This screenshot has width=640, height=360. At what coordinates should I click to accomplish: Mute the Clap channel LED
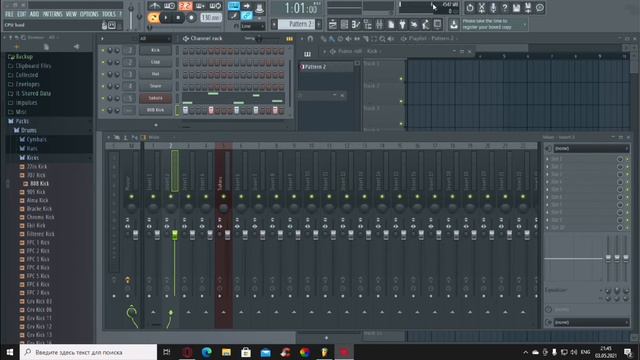click(x=103, y=62)
